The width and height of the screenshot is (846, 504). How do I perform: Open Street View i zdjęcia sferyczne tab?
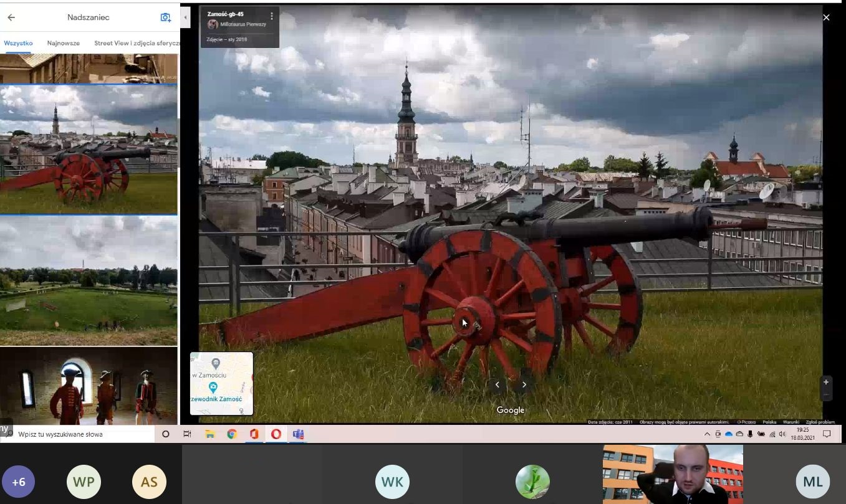(x=137, y=44)
